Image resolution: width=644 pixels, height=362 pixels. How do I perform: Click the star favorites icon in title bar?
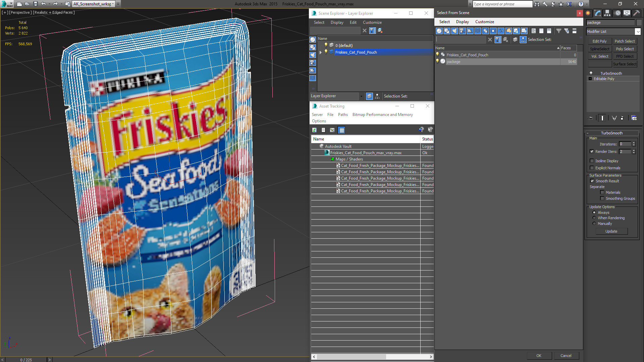click(x=561, y=4)
